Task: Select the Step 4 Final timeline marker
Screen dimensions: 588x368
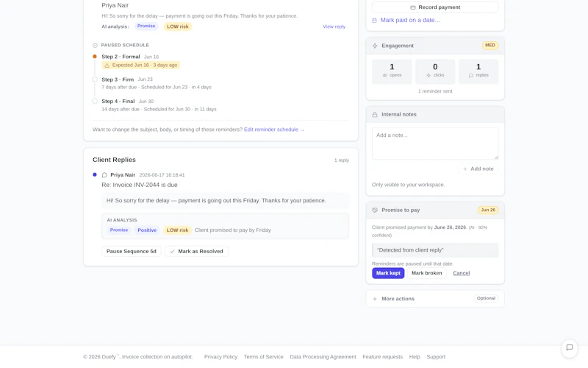Action: [95, 101]
